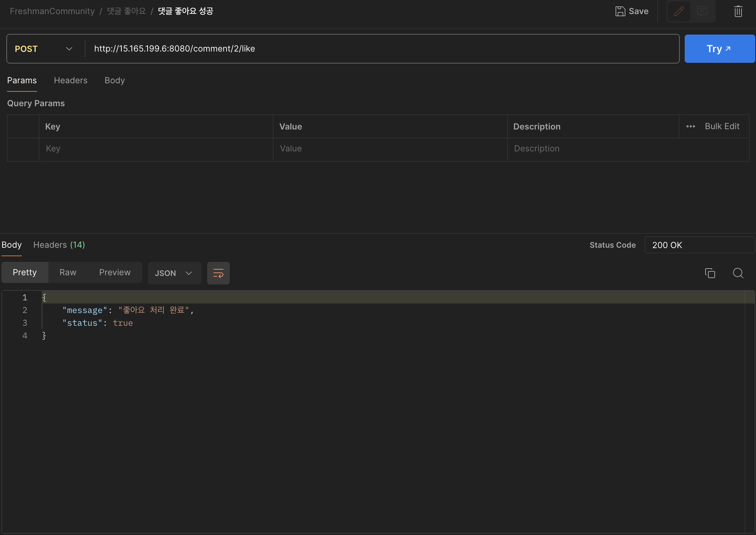
Task: Copy the response body with the copy icon
Action: 710,273
